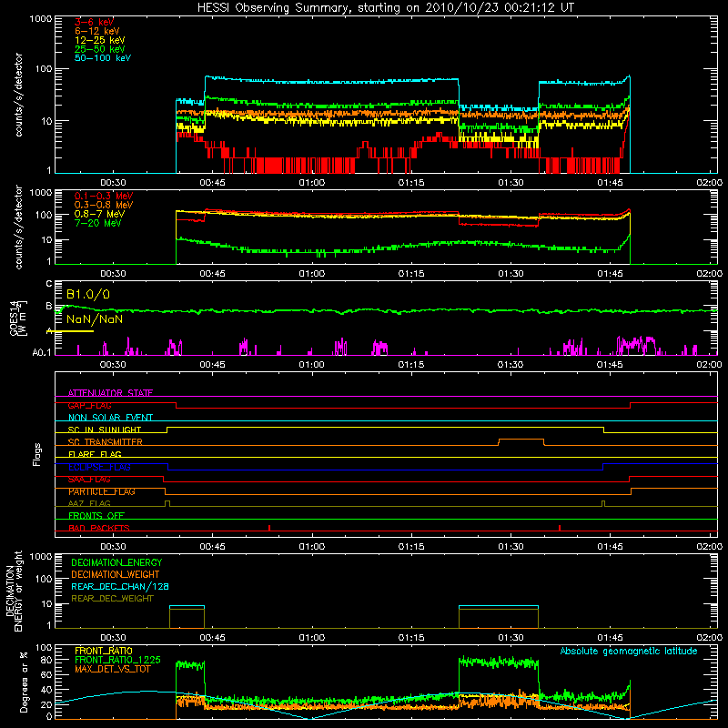Select the A4Z_FLAG label
The height and width of the screenshot is (728, 728).
[89, 503]
